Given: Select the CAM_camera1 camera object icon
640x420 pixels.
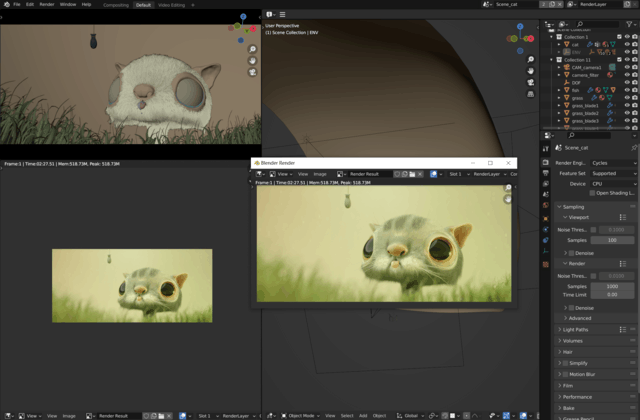Looking at the screenshot, I should (564, 67).
